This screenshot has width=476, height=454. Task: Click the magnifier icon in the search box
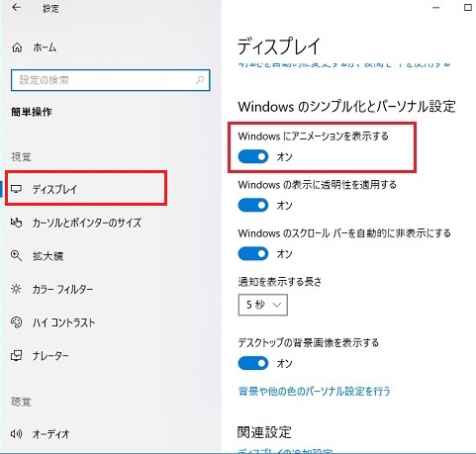click(x=200, y=80)
